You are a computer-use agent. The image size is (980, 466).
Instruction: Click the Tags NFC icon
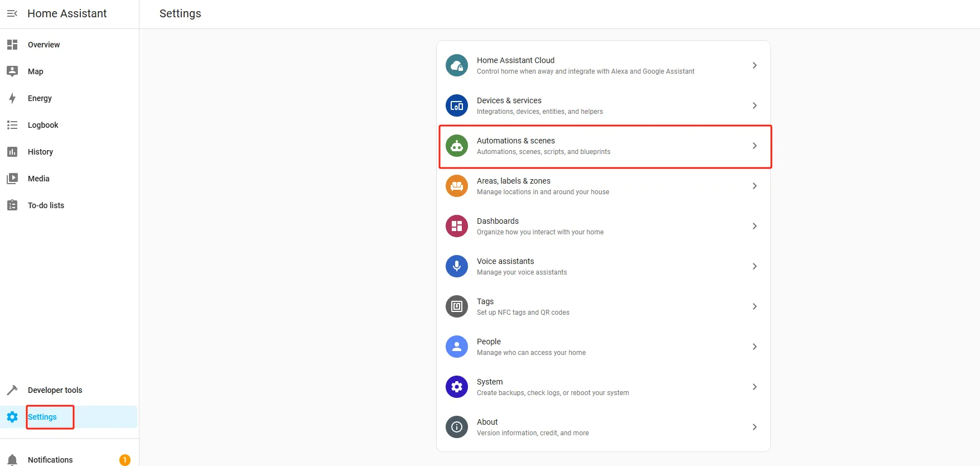click(x=456, y=306)
